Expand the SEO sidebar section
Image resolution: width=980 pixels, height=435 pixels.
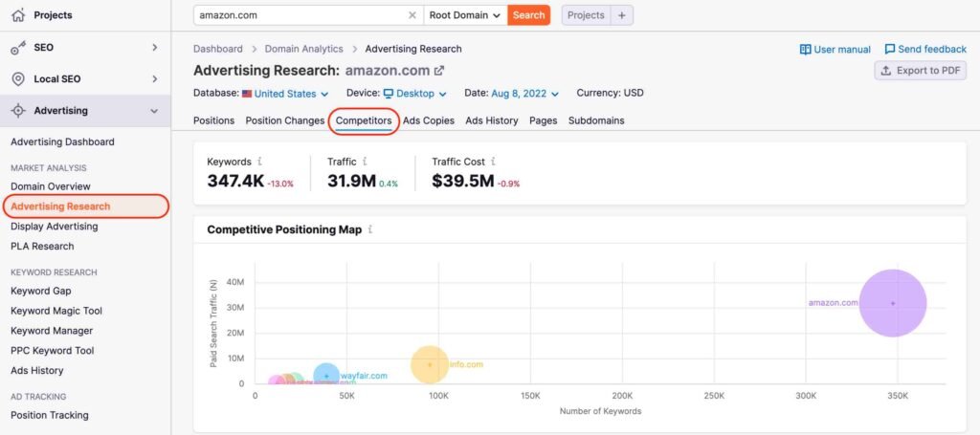pos(154,47)
